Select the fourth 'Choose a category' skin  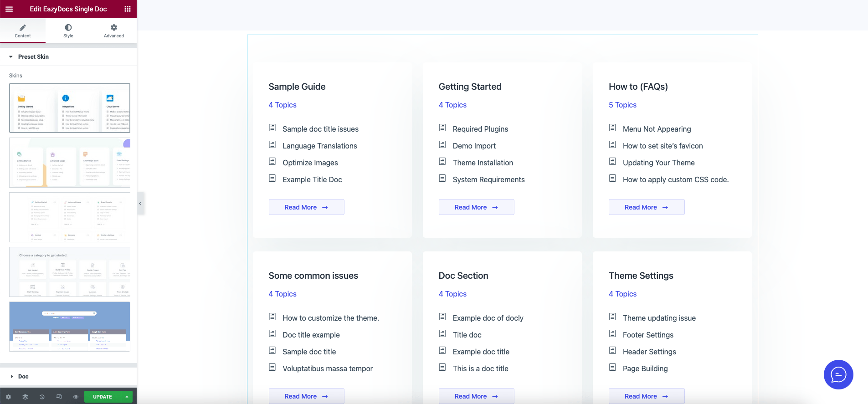(x=70, y=272)
